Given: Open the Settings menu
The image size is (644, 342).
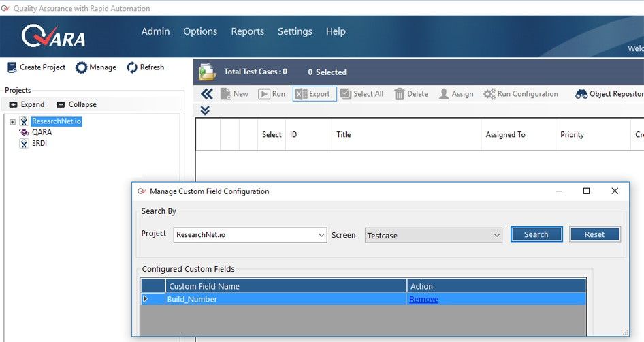Looking at the screenshot, I should click(x=295, y=31).
